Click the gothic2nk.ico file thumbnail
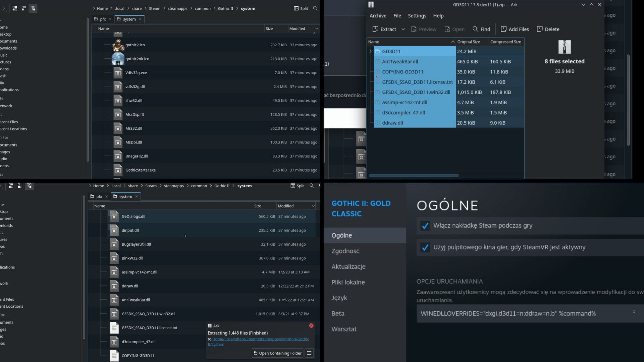 tap(118, 59)
